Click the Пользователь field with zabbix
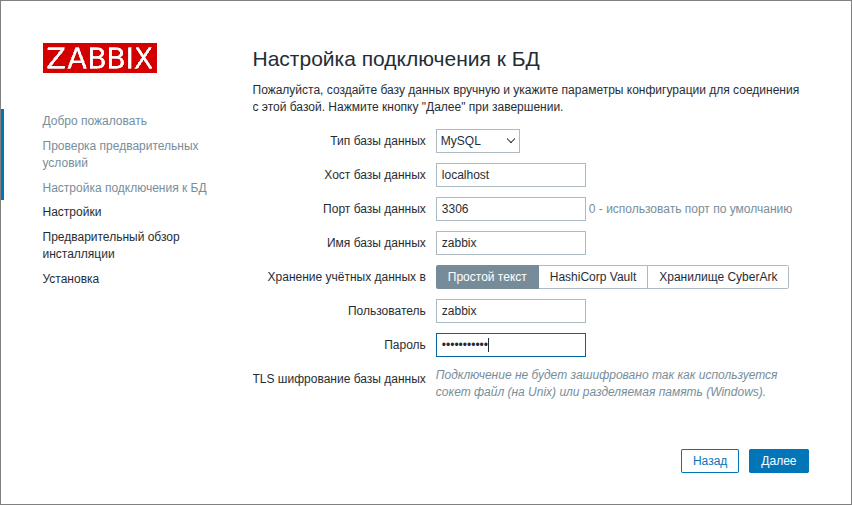The height and width of the screenshot is (505, 852). pyautogui.click(x=511, y=311)
